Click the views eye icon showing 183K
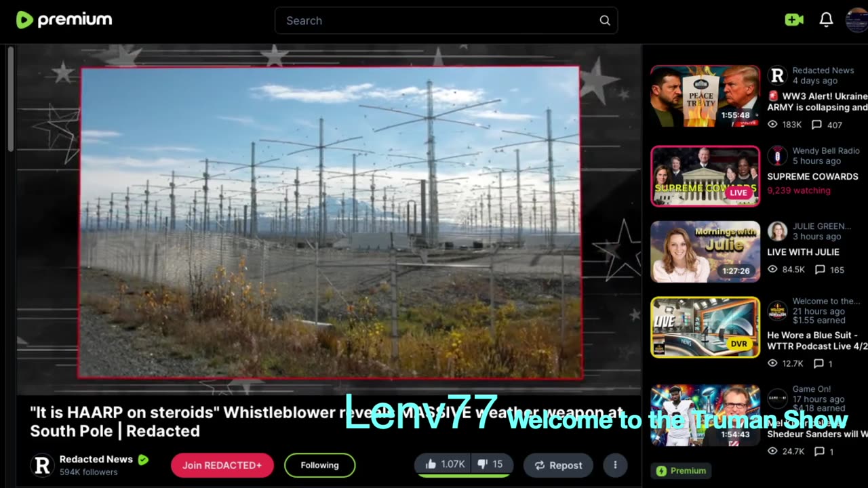Screen dimensions: 868x488 [x=772, y=125]
